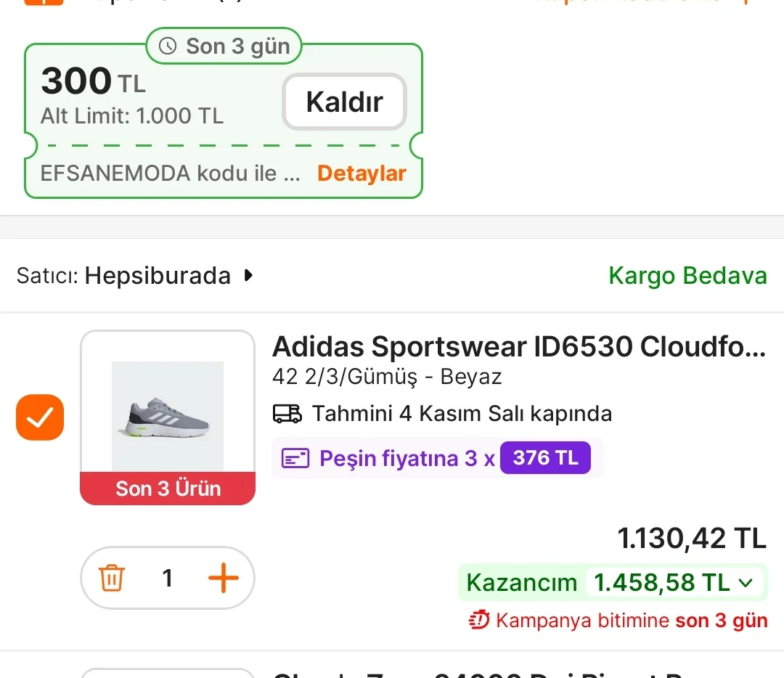Delete the Adidas item with trash icon
This screenshot has width=784, height=678.
(x=112, y=579)
